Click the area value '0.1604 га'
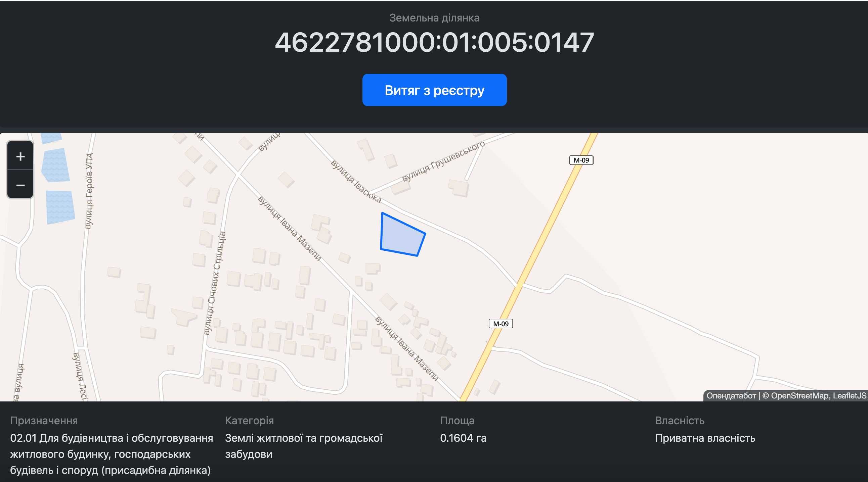 pos(463,438)
